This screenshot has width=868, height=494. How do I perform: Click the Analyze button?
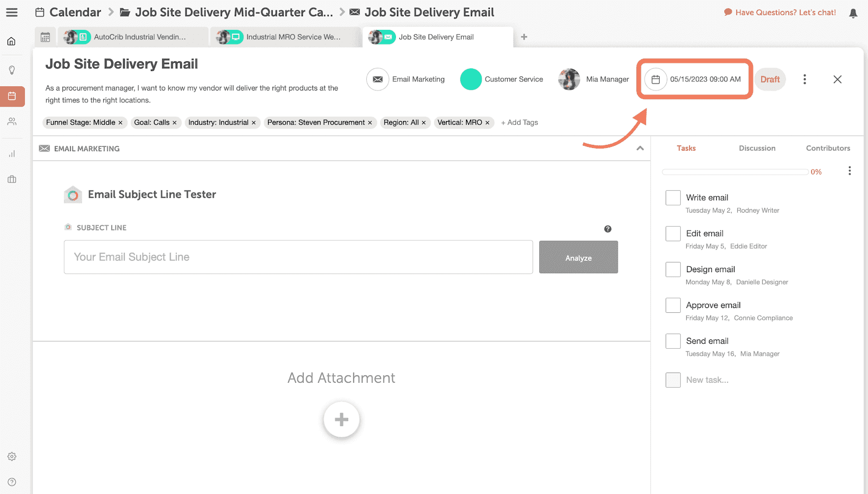pyautogui.click(x=578, y=257)
